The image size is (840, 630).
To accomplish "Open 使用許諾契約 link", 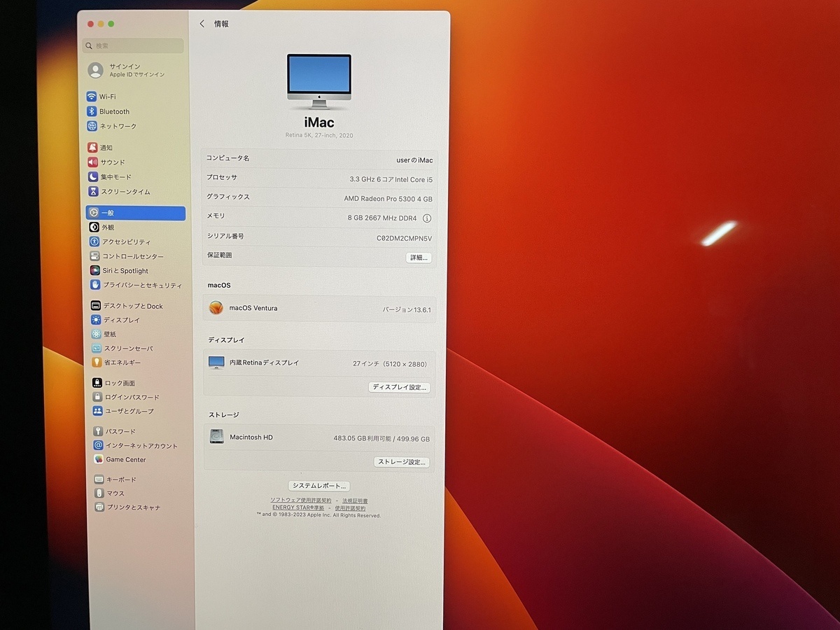I will tap(350, 508).
